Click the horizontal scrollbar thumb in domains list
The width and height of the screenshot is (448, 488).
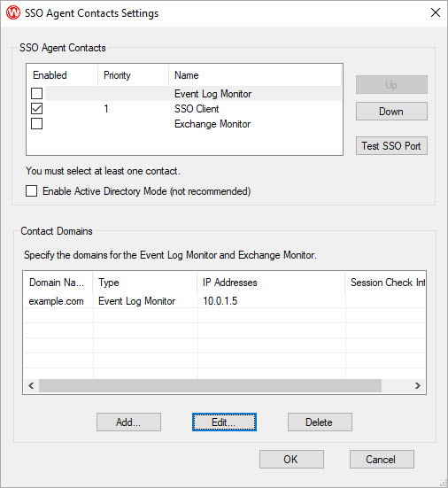pyautogui.click(x=210, y=386)
